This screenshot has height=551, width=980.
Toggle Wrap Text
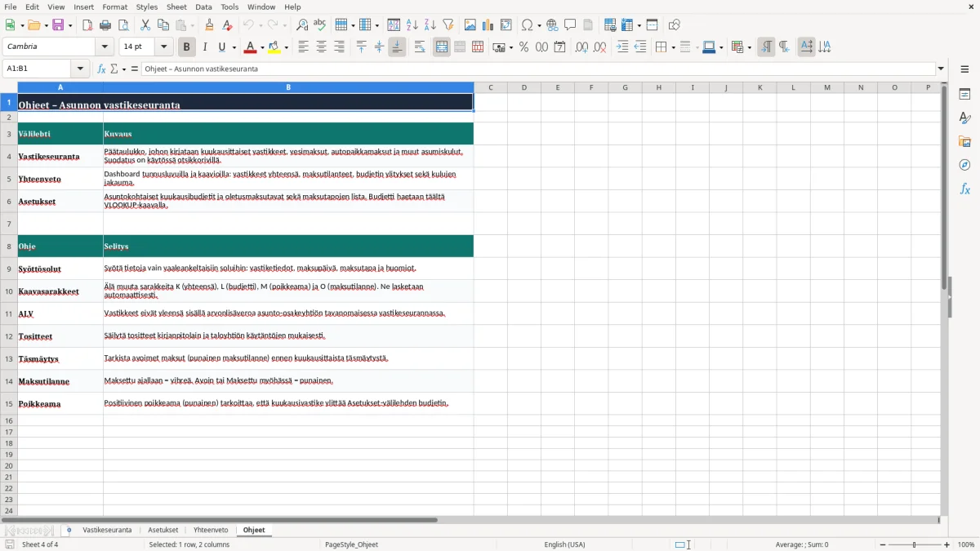pyautogui.click(x=420, y=47)
